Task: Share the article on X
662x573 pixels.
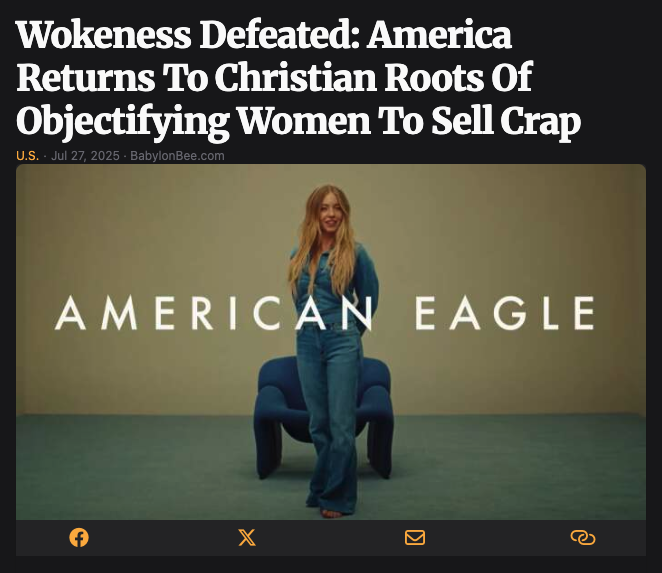Action: [247, 538]
